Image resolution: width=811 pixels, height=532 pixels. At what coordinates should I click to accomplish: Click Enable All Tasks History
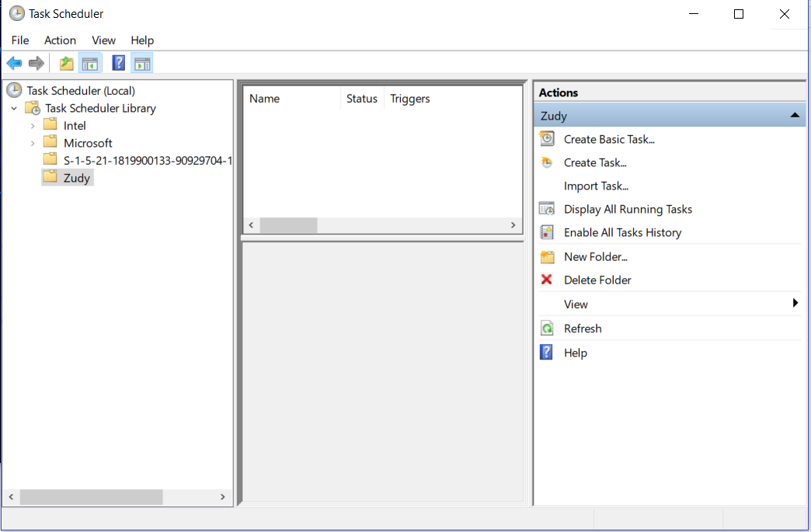[x=622, y=232]
